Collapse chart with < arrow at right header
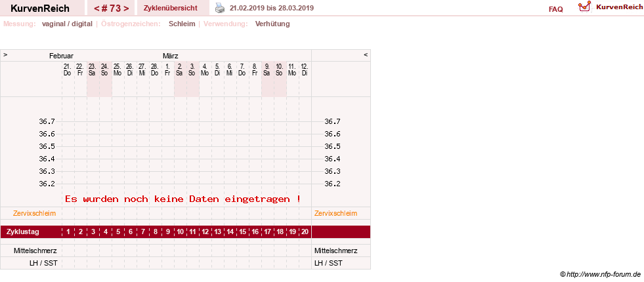 point(366,54)
